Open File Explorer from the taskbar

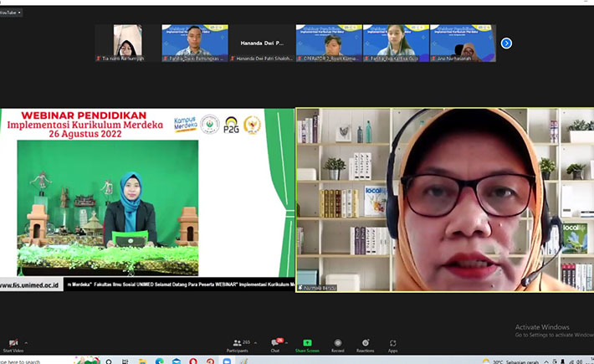tap(142, 361)
